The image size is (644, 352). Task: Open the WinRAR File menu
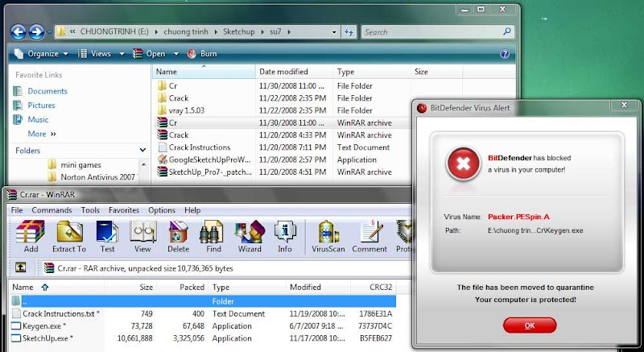(17, 210)
